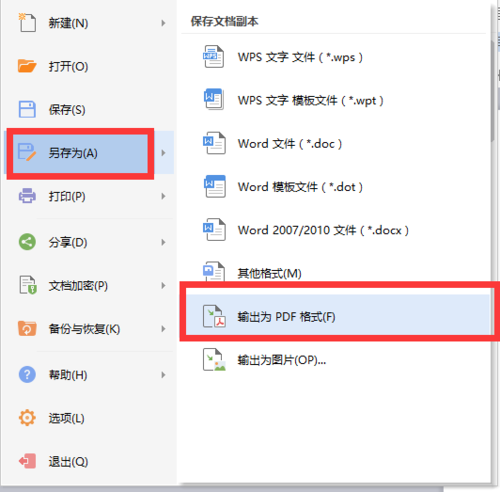The height and width of the screenshot is (492, 500).
Task: Click the 新建(N) new document icon
Action: tap(27, 23)
